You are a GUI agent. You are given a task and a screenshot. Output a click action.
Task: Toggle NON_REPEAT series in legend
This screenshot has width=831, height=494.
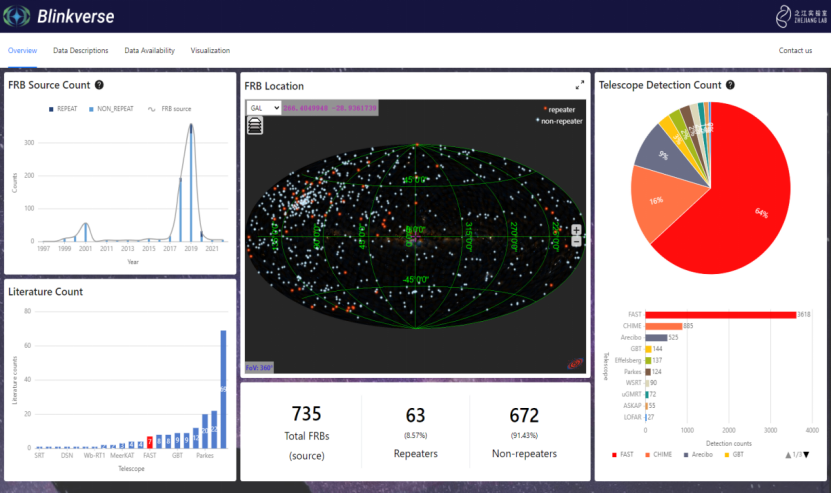111,109
